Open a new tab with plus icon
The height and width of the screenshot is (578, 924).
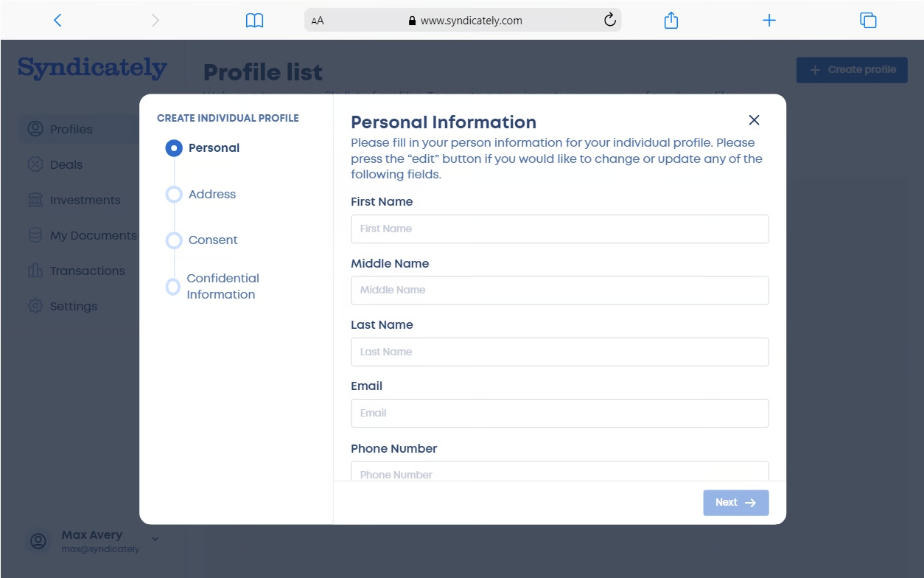tap(769, 21)
